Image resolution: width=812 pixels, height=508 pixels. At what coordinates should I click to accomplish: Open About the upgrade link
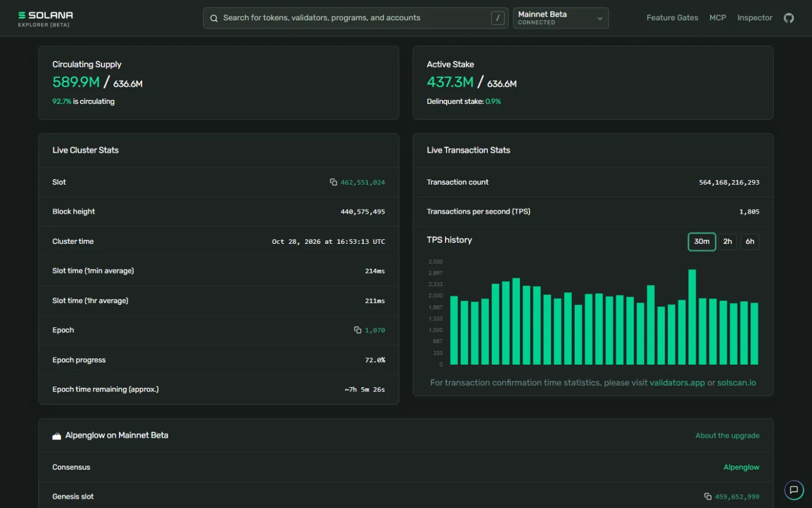click(727, 435)
